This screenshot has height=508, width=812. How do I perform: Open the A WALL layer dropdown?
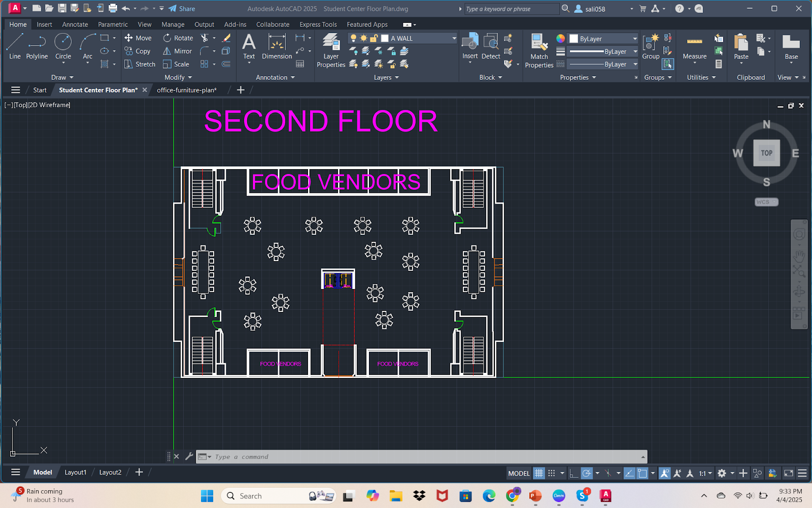[454, 38]
